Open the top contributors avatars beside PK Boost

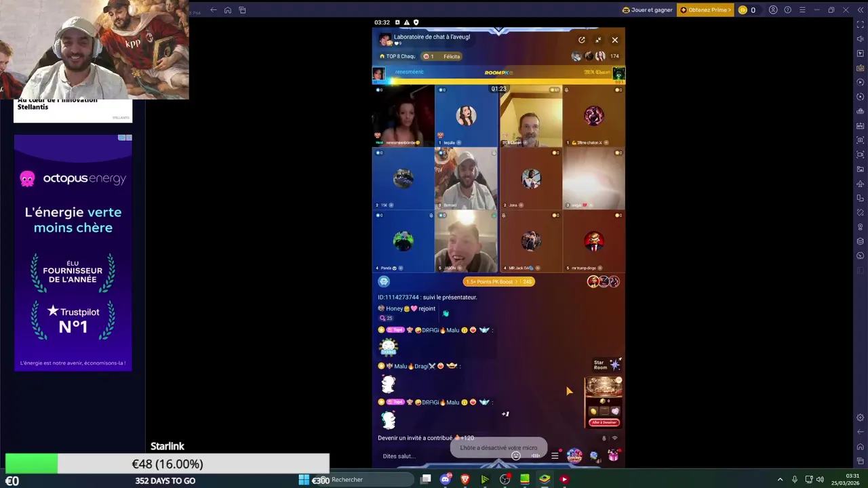[x=604, y=281]
